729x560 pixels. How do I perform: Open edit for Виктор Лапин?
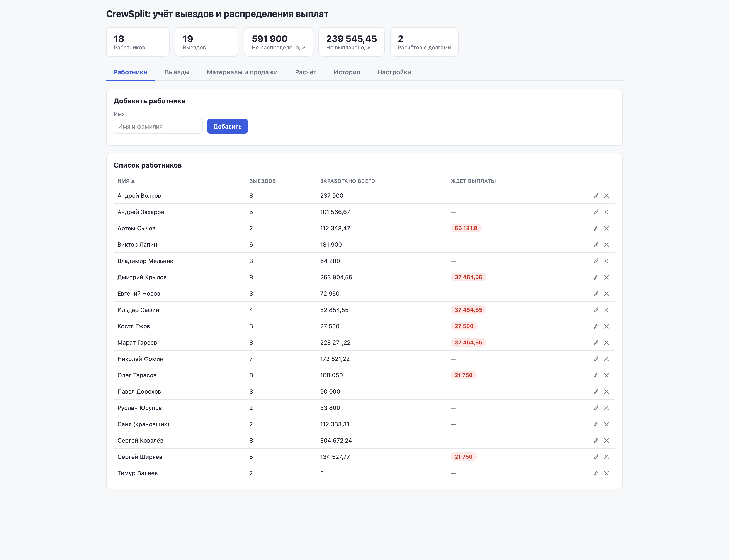coord(596,245)
